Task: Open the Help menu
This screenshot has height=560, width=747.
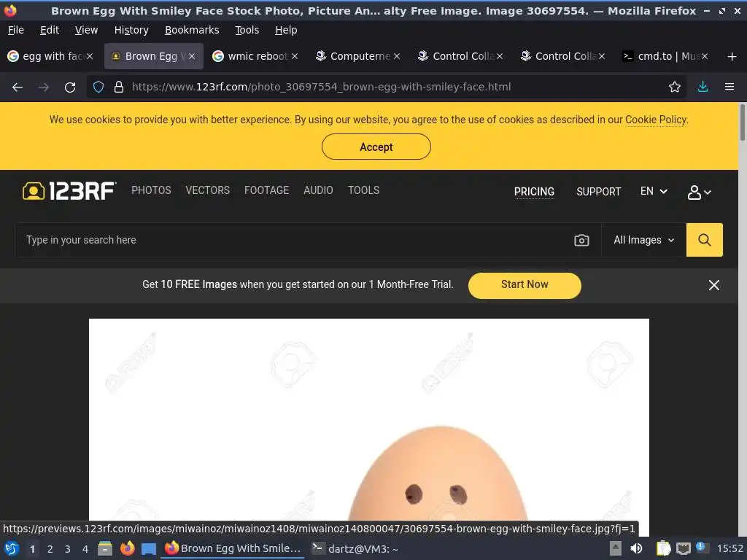Action: click(x=286, y=30)
